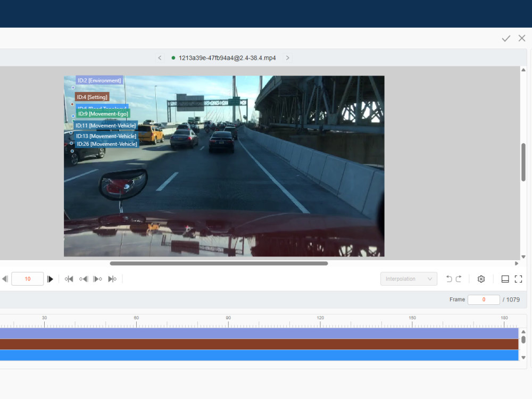This screenshot has width=532, height=399.
Task: Click the video horizontal scrollbar thumb
Action: click(219, 263)
